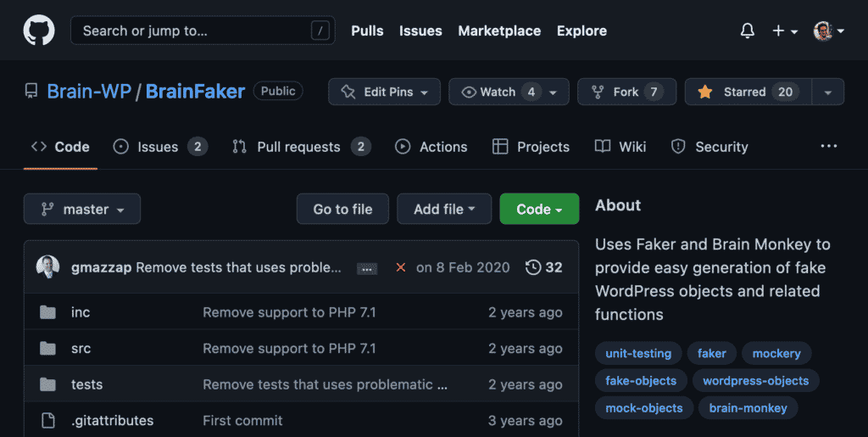Expand the master branch selector
Image resolution: width=868 pixels, height=437 pixels.
(x=82, y=209)
